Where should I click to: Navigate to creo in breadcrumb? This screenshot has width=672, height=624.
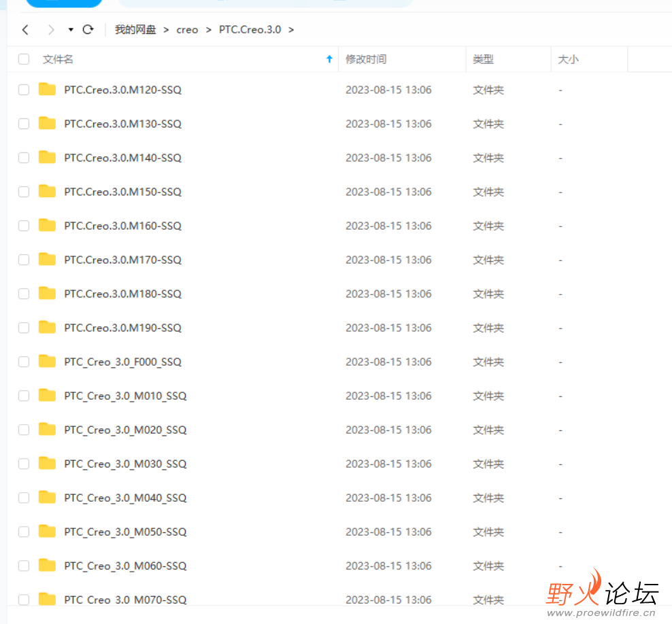pyautogui.click(x=187, y=30)
